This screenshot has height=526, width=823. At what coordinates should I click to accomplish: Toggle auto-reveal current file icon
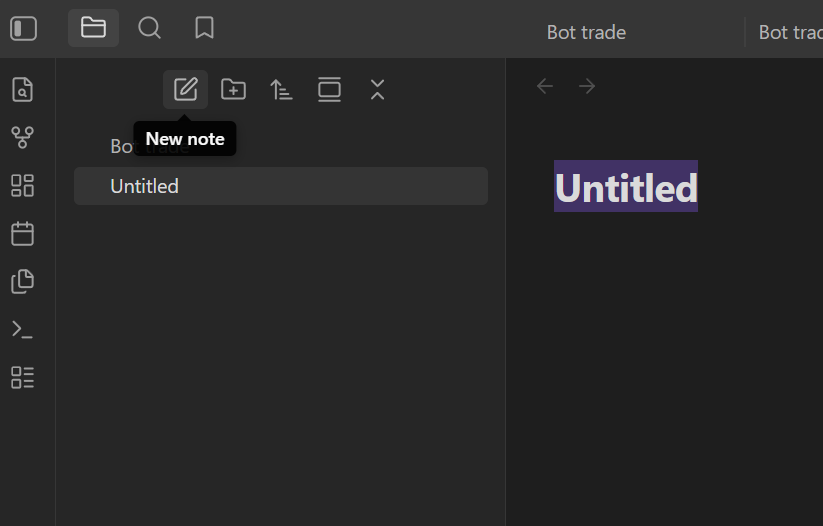point(330,89)
